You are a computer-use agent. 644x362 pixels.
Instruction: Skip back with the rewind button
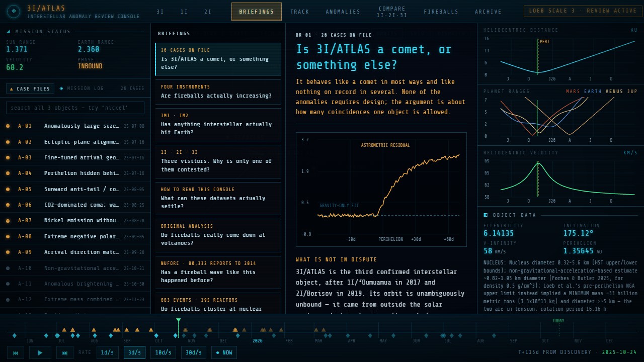(x=15, y=352)
